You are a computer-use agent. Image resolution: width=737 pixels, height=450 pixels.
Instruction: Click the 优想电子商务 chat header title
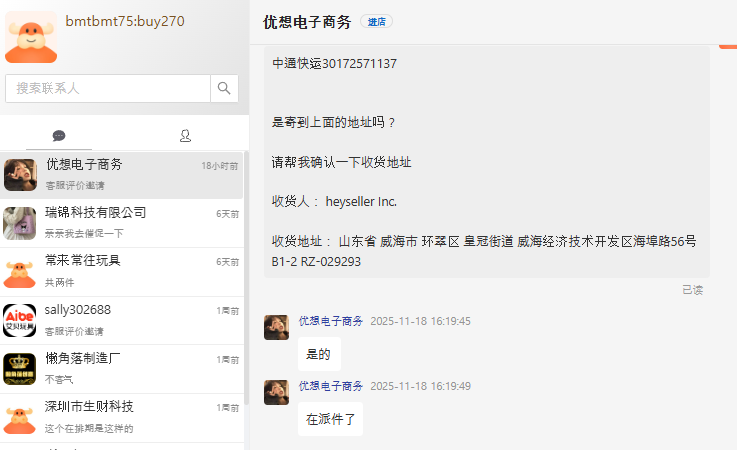tap(307, 22)
